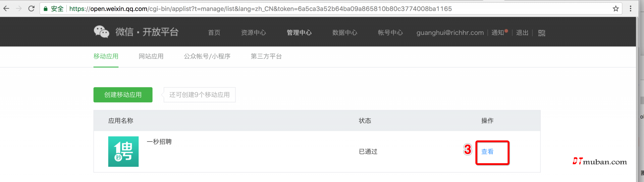Screen dimensions: 644x182
Task: Click the URL address bar
Action: (x=302, y=9)
